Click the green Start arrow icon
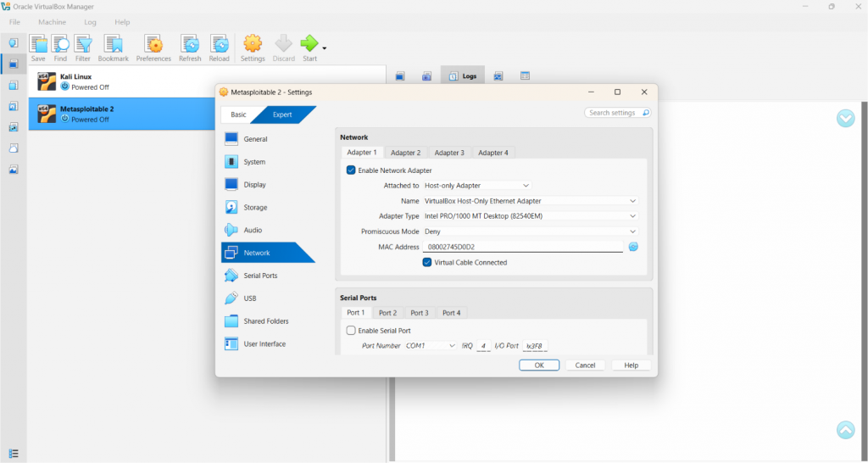The image size is (868, 463). (309, 43)
